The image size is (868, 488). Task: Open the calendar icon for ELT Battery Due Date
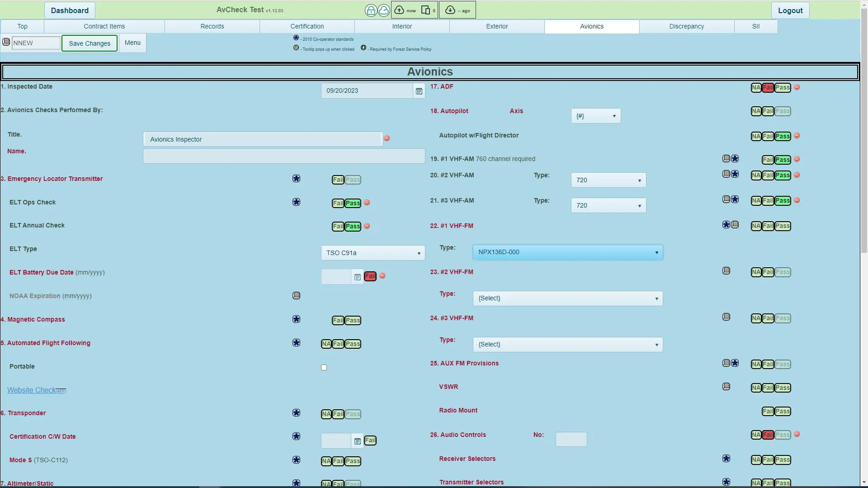pyautogui.click(x=357, y=276)
